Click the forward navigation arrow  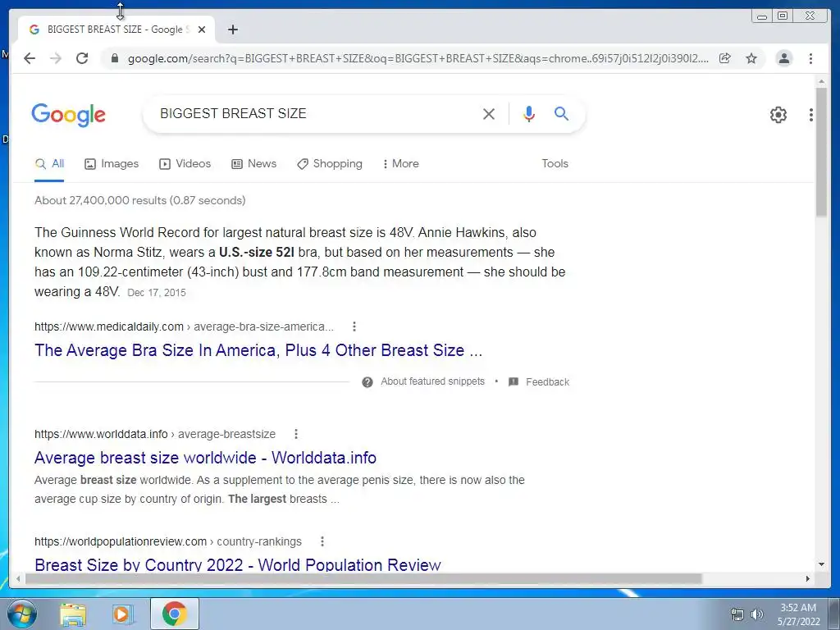[x=56, y=58]
